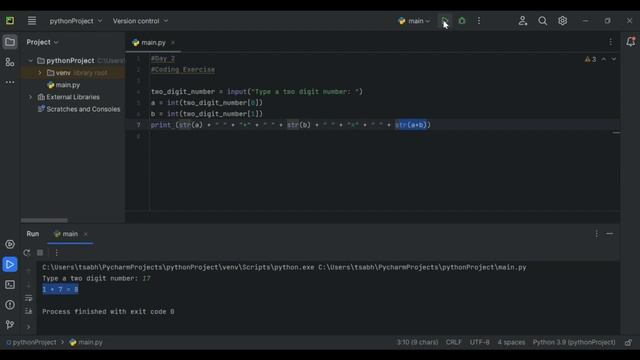Click pythonProject breadcrumb in status bar
Image resolution: width=640 pixels, height=360 pixels.
tap(31, 342)
